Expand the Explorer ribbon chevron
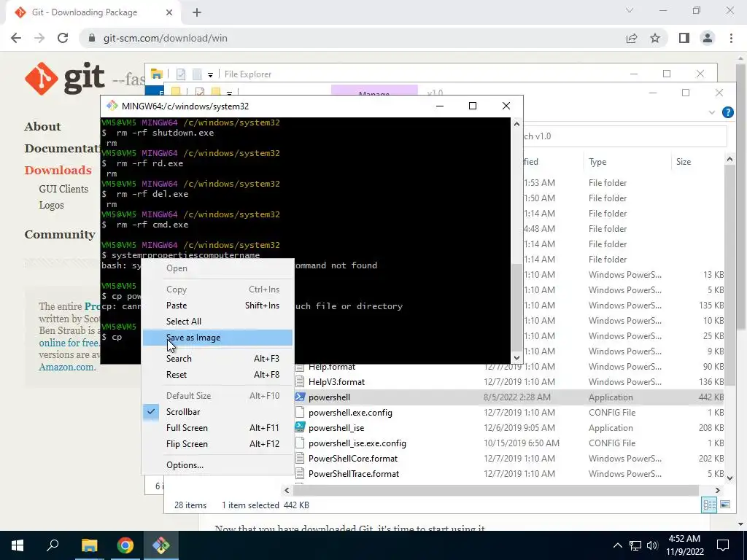 pos(712,112)
